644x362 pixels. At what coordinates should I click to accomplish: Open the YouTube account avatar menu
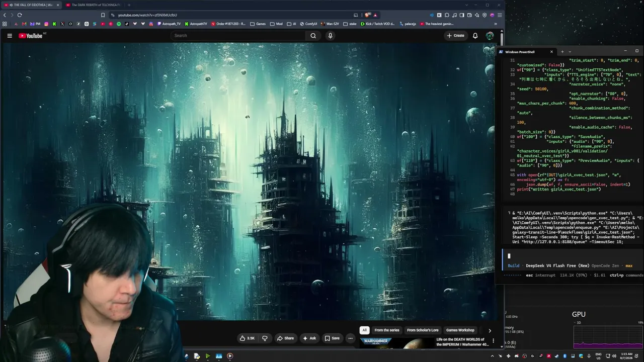[490, 36]
